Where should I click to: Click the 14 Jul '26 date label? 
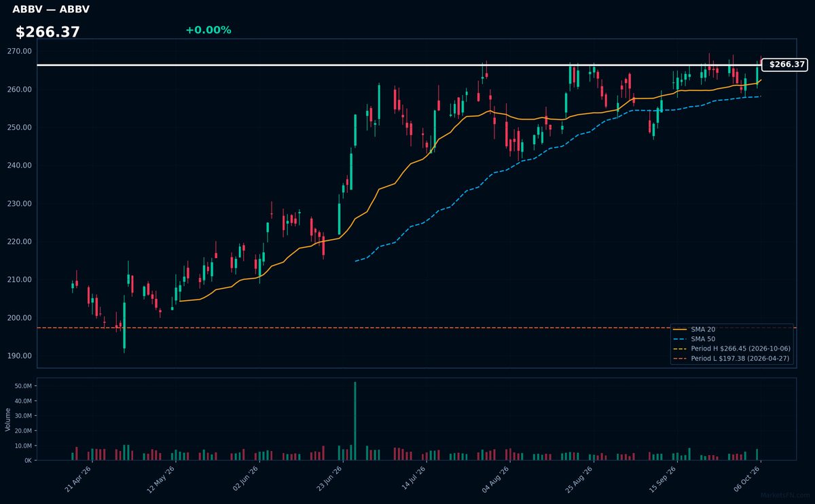point(413,480)
